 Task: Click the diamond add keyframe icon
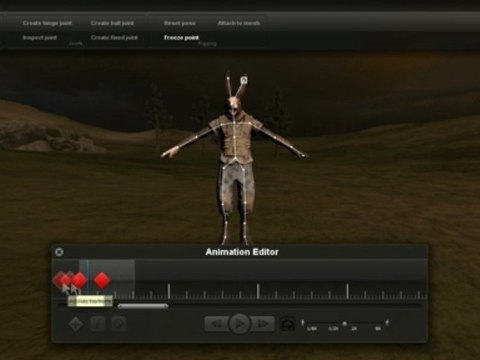[x=76, y=324]
